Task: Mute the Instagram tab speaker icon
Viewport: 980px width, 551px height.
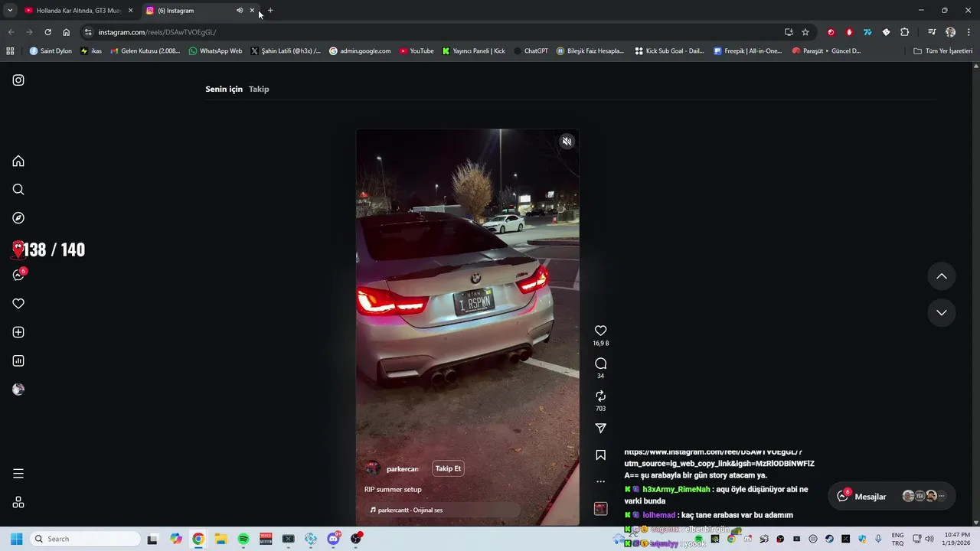Action: 240,11
